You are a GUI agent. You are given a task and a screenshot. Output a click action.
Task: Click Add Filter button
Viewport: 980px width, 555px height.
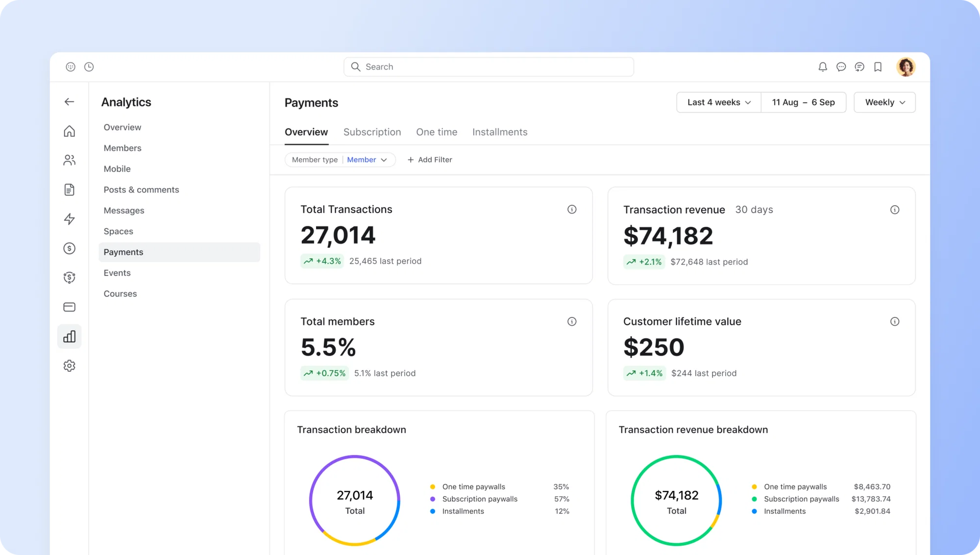430,160
